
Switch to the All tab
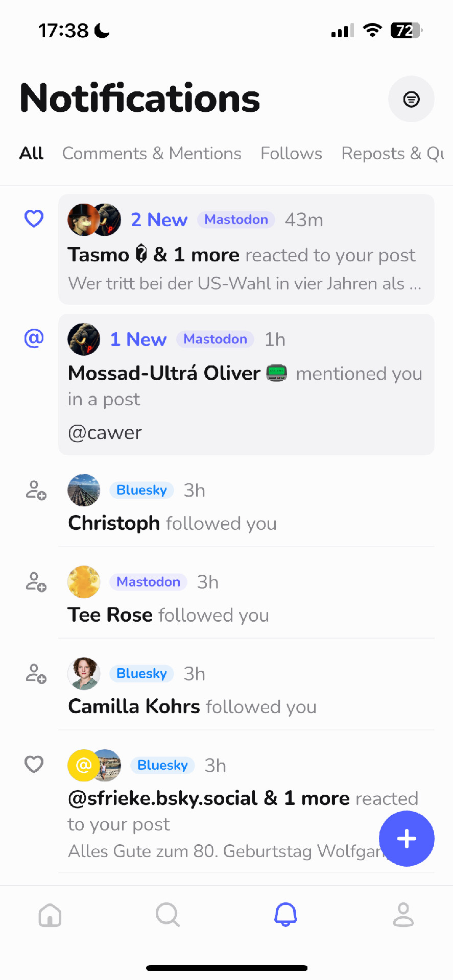click(32, 153)
